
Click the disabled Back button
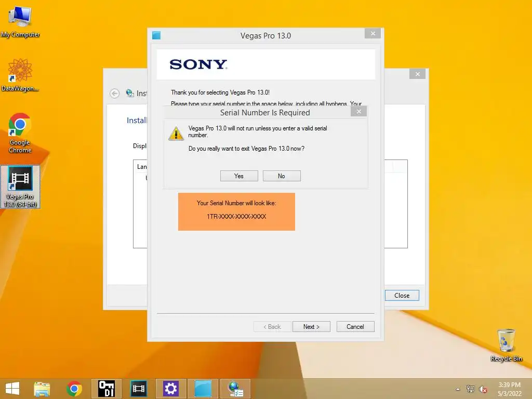click(x=272, y=326)
